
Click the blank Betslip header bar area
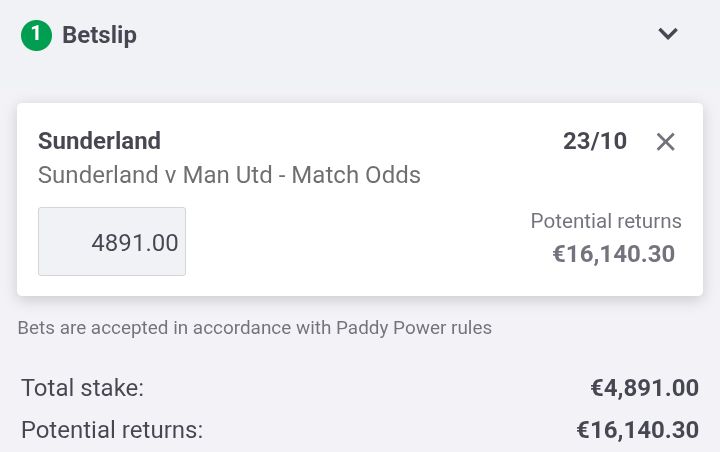tap(395, 35)
